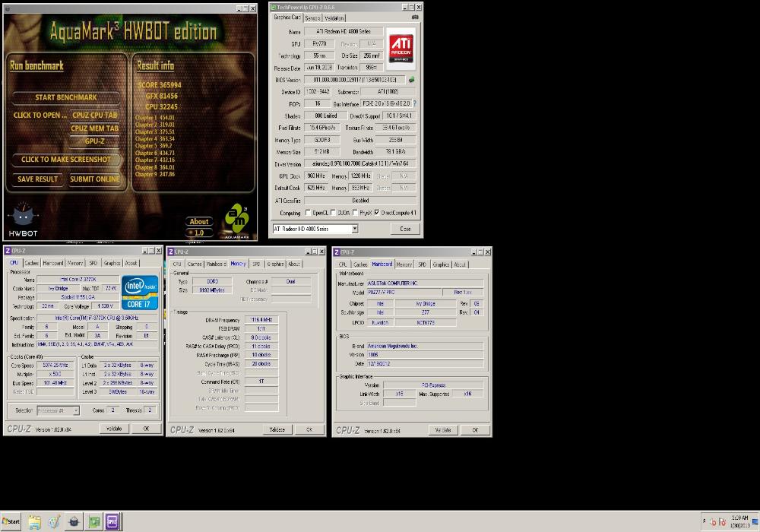
Task: Click the DRAM Frequency value in CPU-Z Memory
Action: 261,320
